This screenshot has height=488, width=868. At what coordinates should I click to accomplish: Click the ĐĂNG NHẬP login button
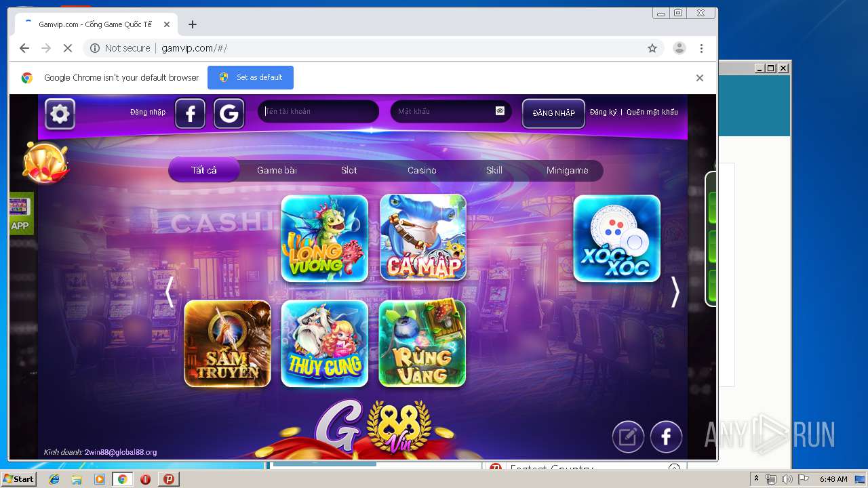point(553,113)
